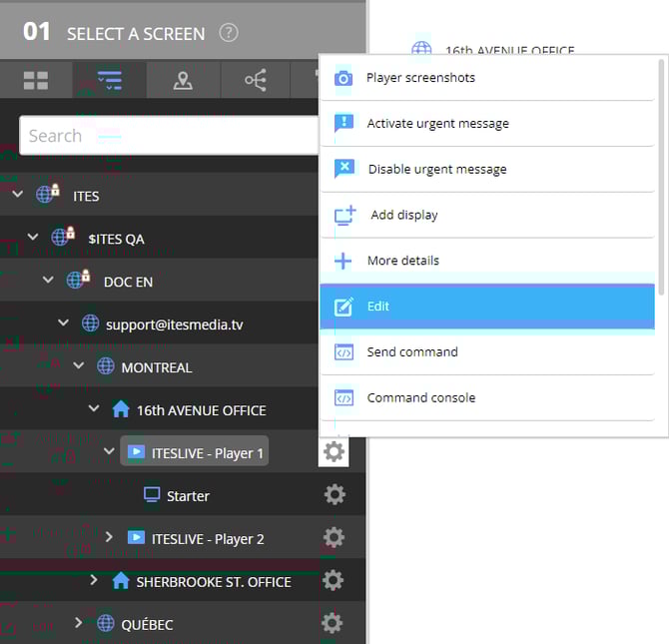The height and width of the screenshot is (644, 669).
Task: Click gear icon next to SHERBROOKE ST. OFFICE
Action: [334, 581]
